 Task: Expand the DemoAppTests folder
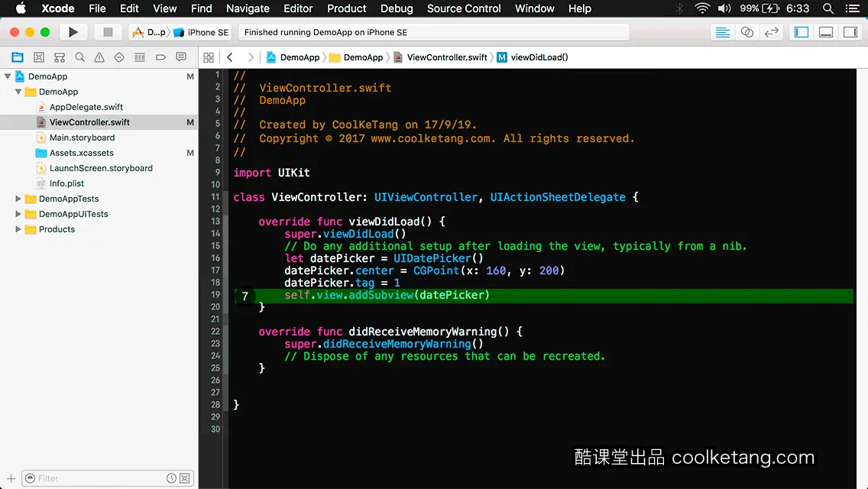18,198
